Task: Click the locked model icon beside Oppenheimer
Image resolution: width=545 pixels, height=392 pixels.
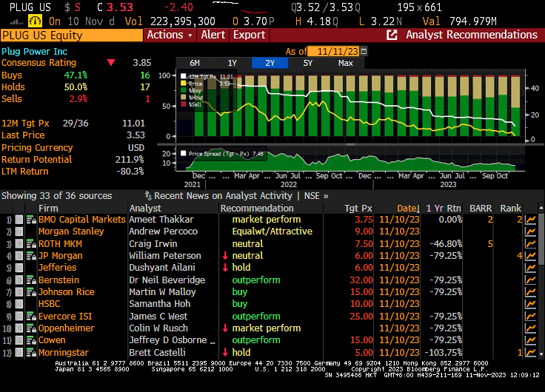Action: click(31, 328)
